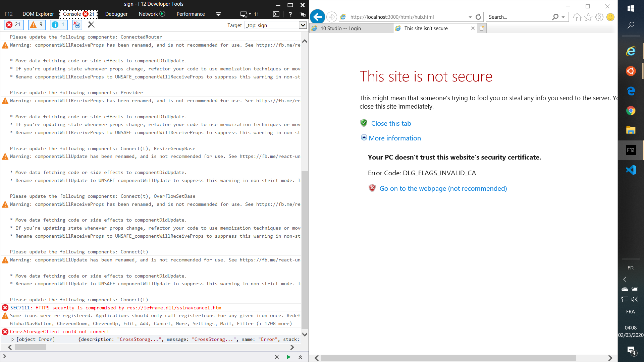The height and width of the screenshot is (362, 644).
Task: Click the Network profiling start icon
Action: (x=162, y=14)
